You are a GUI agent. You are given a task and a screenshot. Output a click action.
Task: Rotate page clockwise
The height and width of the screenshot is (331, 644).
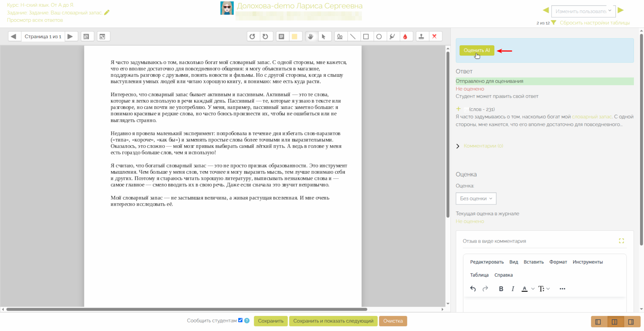pos(265,36)
